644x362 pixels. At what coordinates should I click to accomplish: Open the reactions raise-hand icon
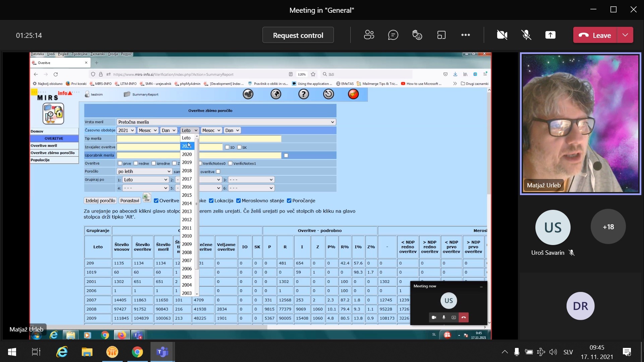coord(417,35)
